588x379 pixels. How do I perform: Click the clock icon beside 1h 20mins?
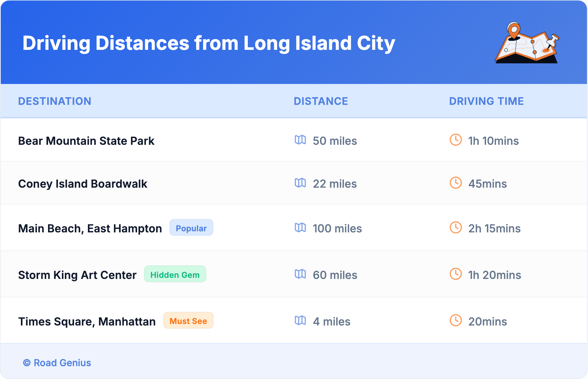point(456,274)
